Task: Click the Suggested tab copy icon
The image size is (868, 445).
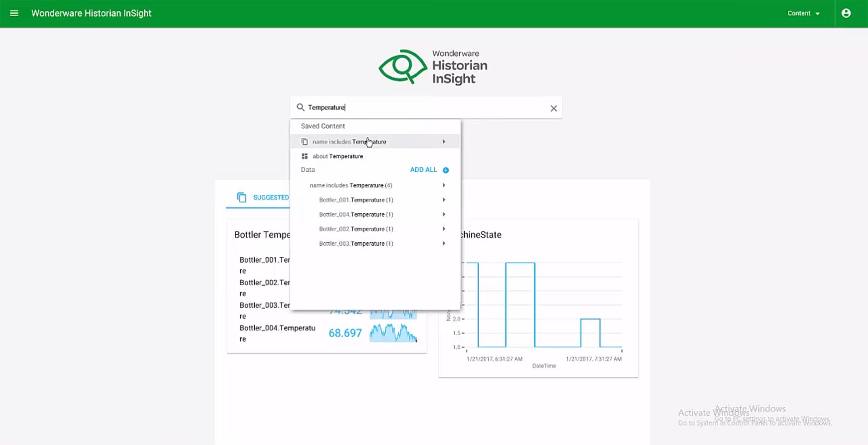Action: coord(242,197)
